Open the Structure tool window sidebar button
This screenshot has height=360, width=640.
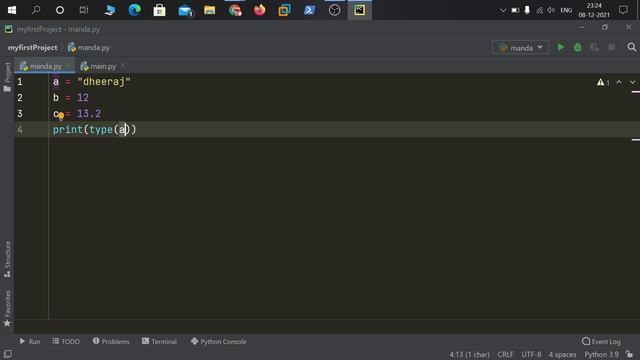pyautogui.click(x=7, y=259)
